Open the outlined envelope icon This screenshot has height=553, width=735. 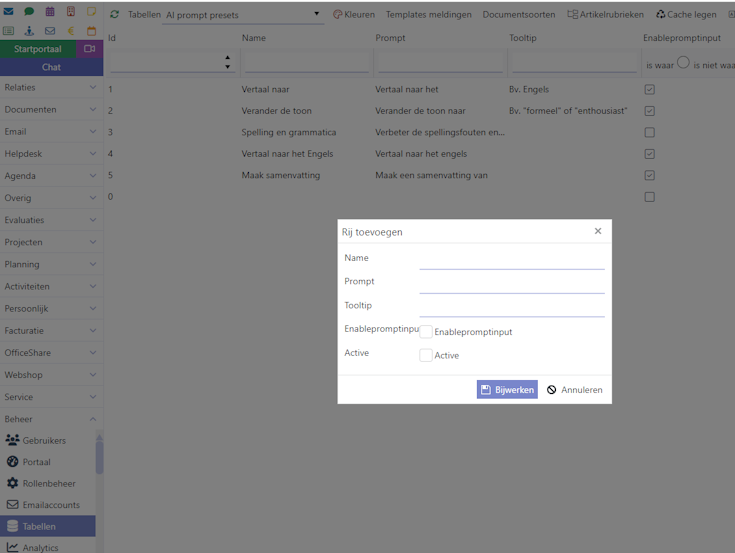pyautogui.click(x=50, y=31)
